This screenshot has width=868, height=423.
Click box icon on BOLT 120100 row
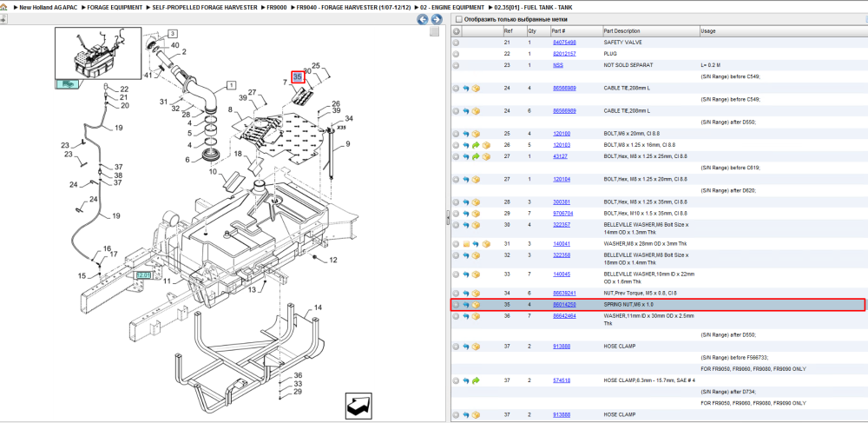pyautogui.click(x=476, y=134)
